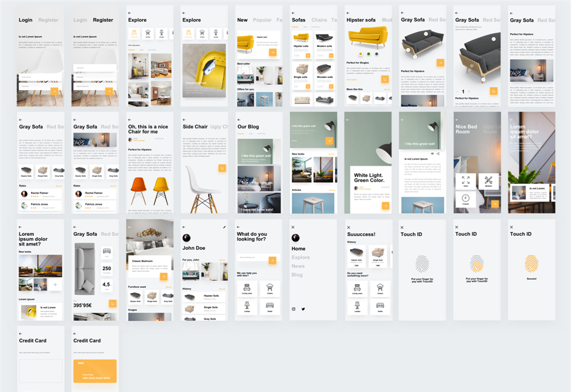
Task: Open the Modern sofa product card
Action: tap(324, 41)
